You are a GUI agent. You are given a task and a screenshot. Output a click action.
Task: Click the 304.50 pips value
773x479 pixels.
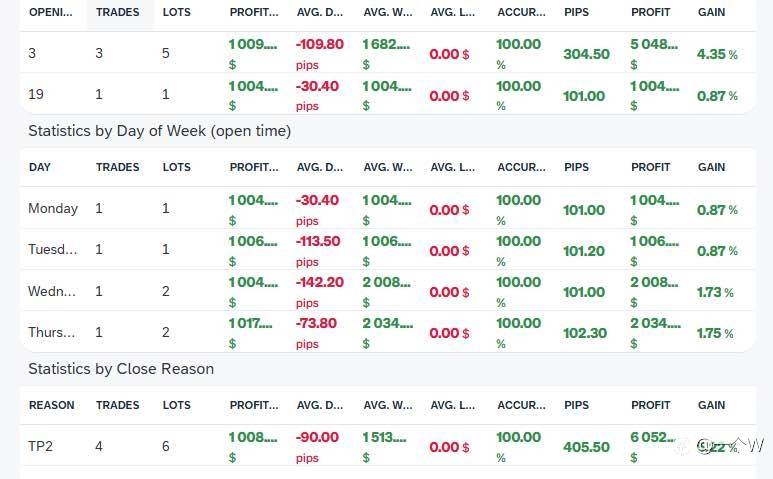point(586,54)
